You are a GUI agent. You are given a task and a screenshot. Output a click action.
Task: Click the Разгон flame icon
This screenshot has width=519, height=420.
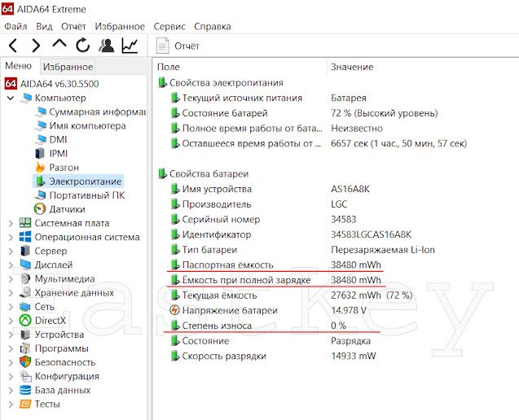(40, 168)
